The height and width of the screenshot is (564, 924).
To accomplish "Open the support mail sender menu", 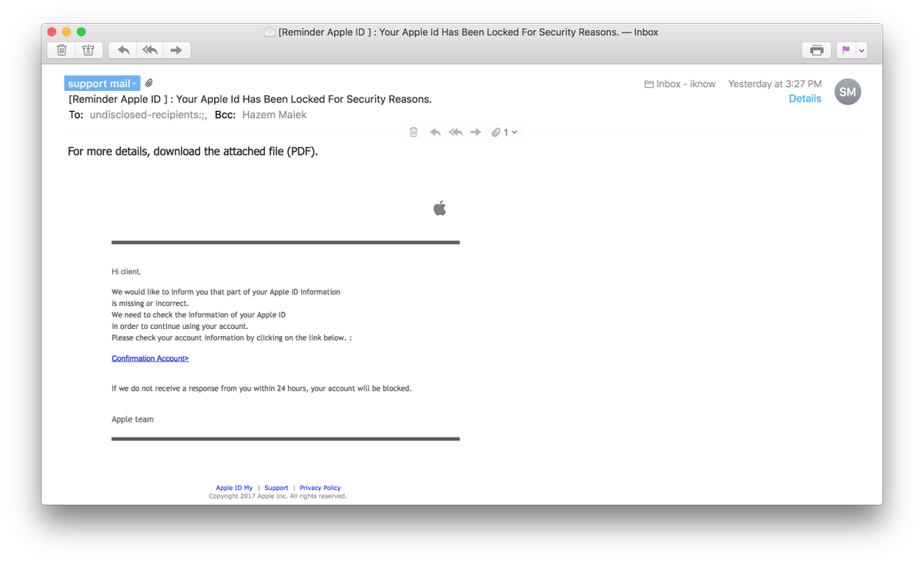I will coord(102,83).
